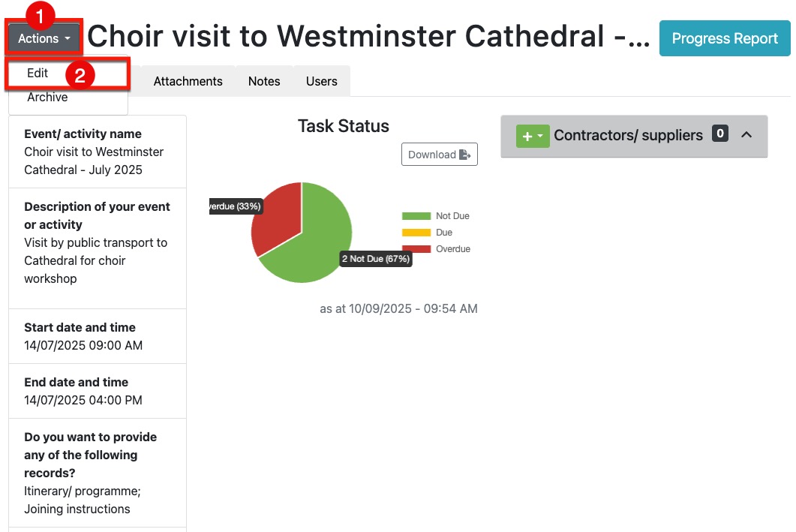The width and height of the screenshot is (796, 532).
Task: Click the Task Status chart title
Action: coord(344,126)
